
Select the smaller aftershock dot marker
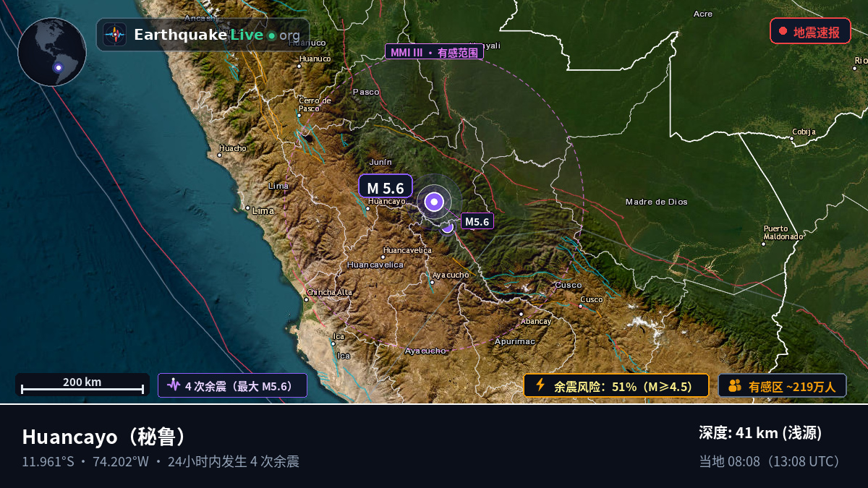(447, 226)
